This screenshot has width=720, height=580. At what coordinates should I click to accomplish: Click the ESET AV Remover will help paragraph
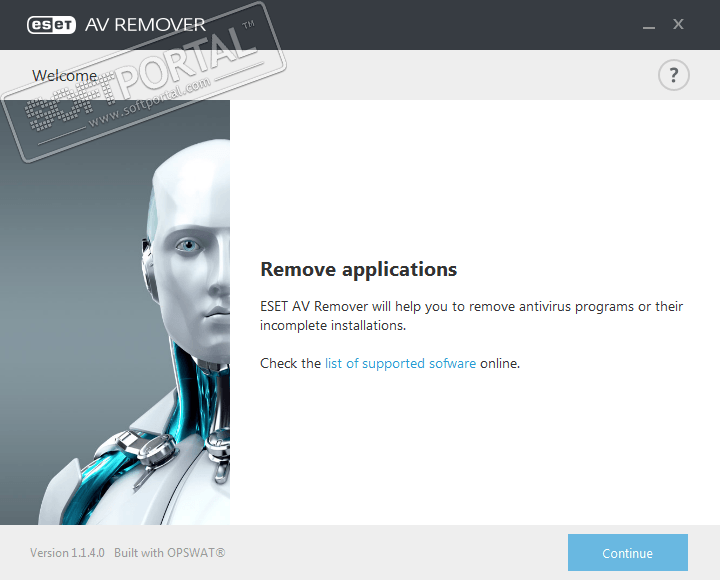(x=472, y=316)
